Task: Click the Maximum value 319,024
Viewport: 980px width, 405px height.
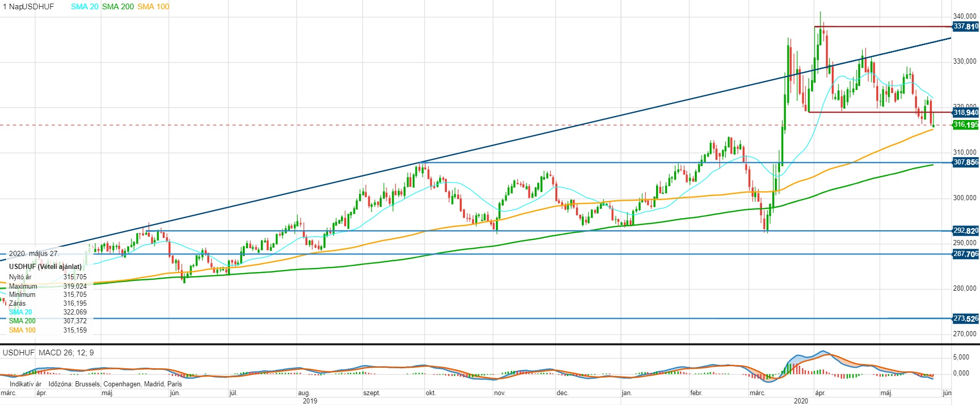Action: [75, 286]
